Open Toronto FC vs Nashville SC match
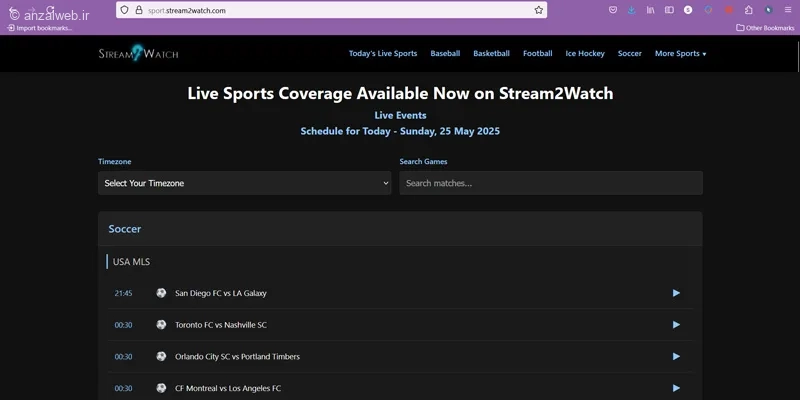 coord(220,325)
